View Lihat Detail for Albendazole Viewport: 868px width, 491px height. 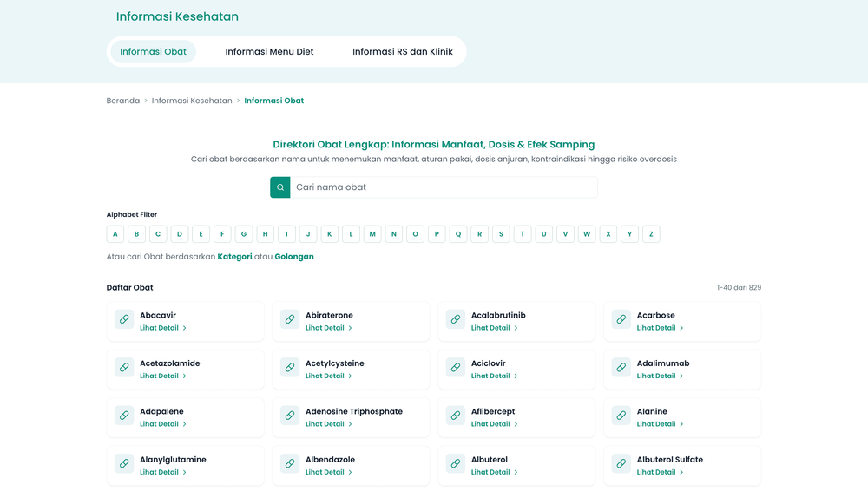[329, 472]
